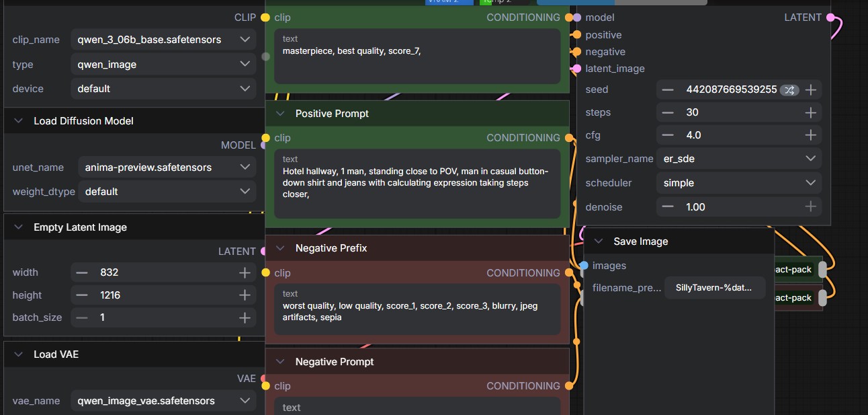Decrease cfg with the minus icon
Screen dimensions: 868x415
[x=667, y=135]
